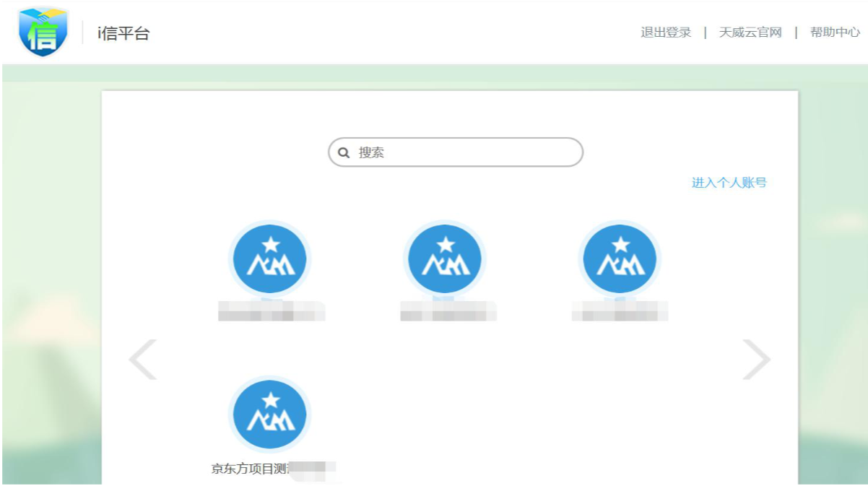Viewport: 868px width, 486px height.
Task: Open the 天威云官网 link
Action: (x=750, y=32)
